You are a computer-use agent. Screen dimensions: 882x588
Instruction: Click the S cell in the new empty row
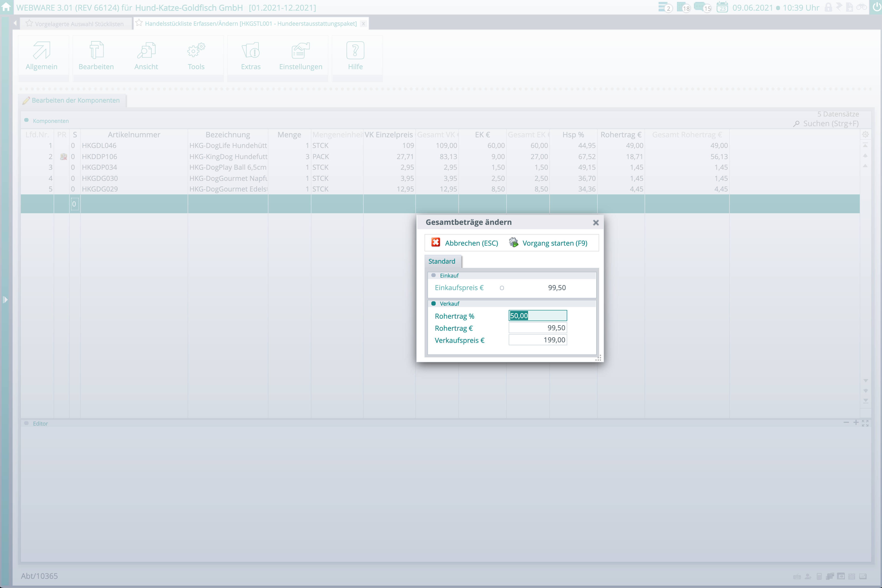(75, 204)
